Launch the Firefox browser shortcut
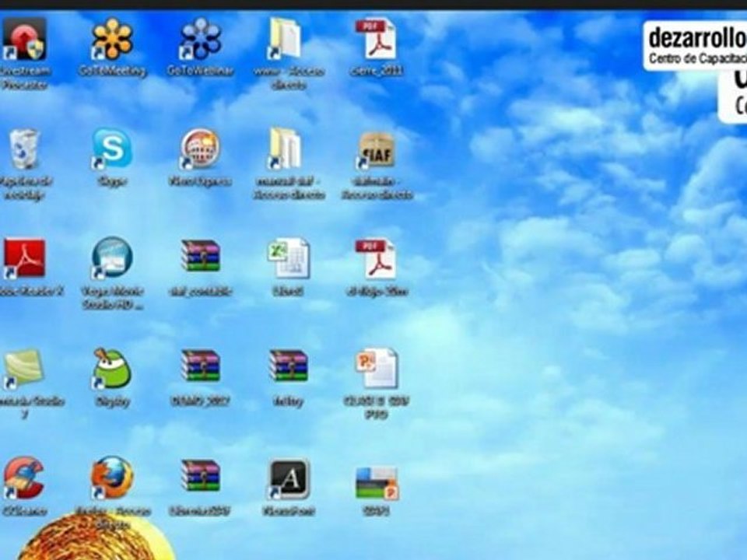Screen dimensions: 747x560 coord(112,478)
